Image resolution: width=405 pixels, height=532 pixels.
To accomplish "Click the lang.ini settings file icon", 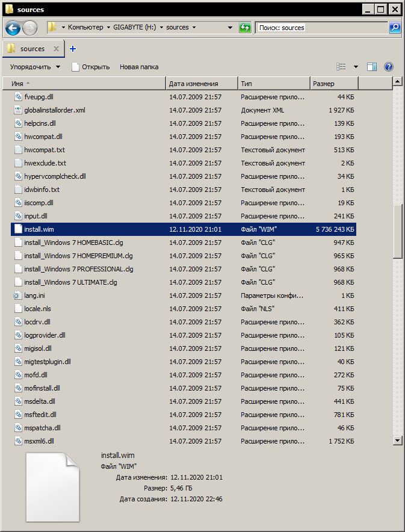I will (18, 295).
